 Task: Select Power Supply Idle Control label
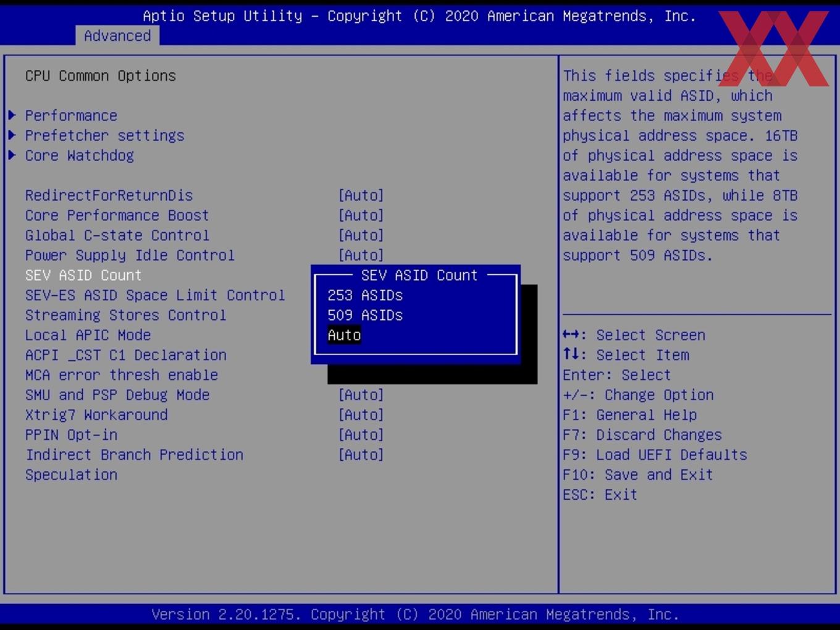(x=130, y=255)
